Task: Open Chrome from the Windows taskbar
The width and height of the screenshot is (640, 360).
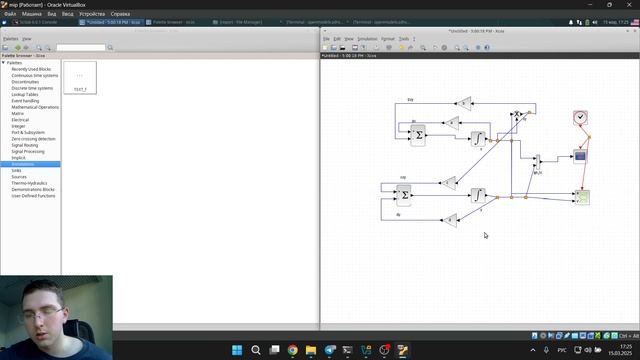Action: pyautogui.click(x=293, y=350)
